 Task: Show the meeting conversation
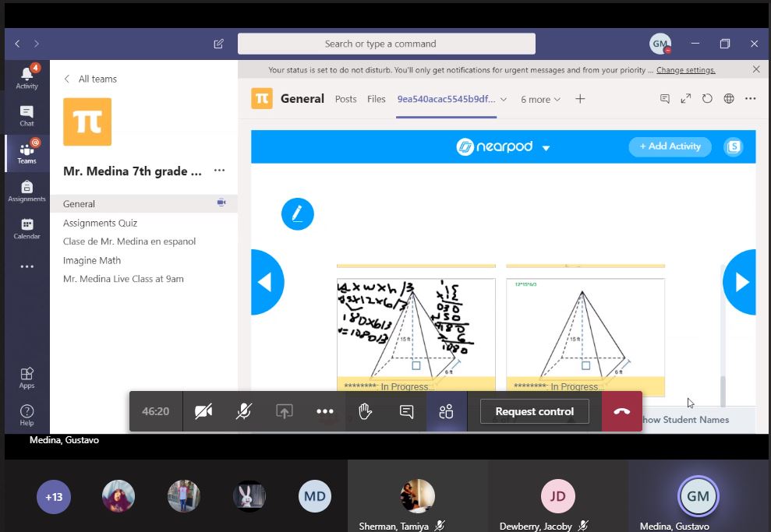(x=406, y=411)
